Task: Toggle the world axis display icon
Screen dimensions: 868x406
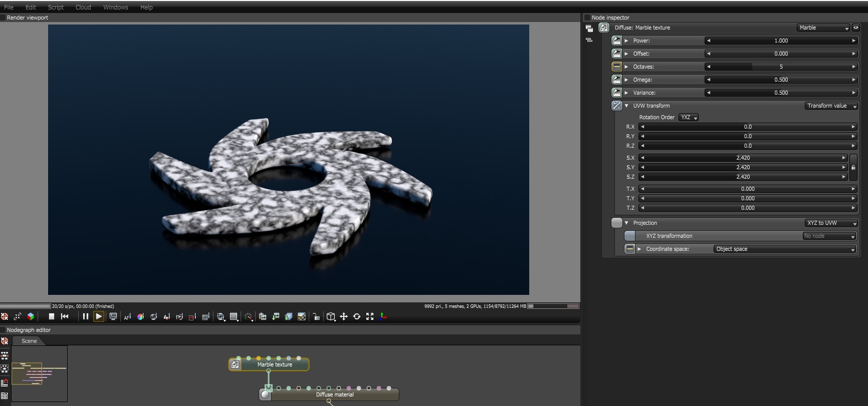Action: (383, 316)
